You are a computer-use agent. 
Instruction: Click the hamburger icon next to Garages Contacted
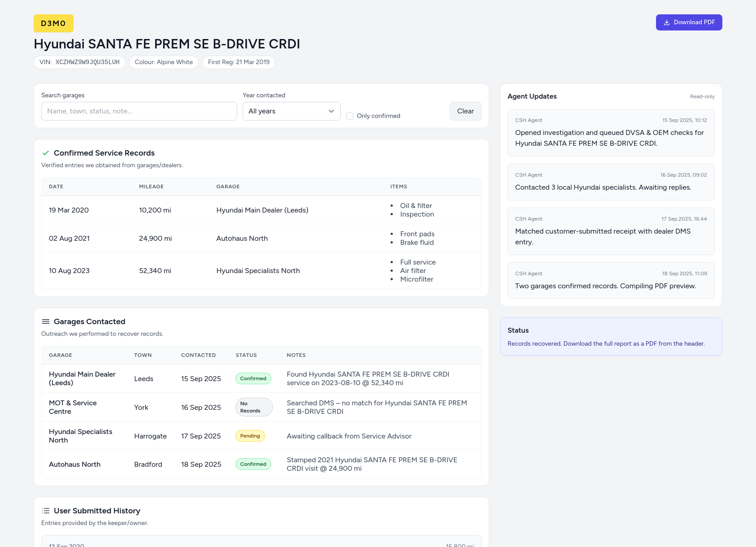pos(45,321)
